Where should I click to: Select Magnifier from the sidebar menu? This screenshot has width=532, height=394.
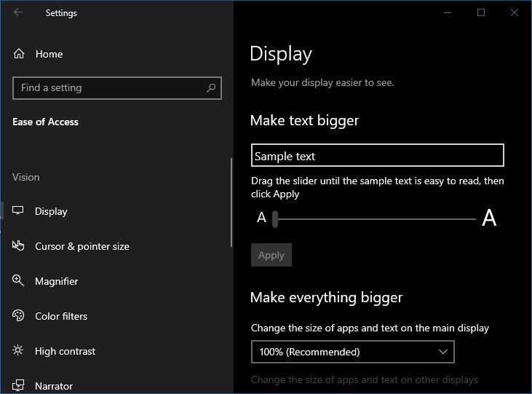coord(57,281)
